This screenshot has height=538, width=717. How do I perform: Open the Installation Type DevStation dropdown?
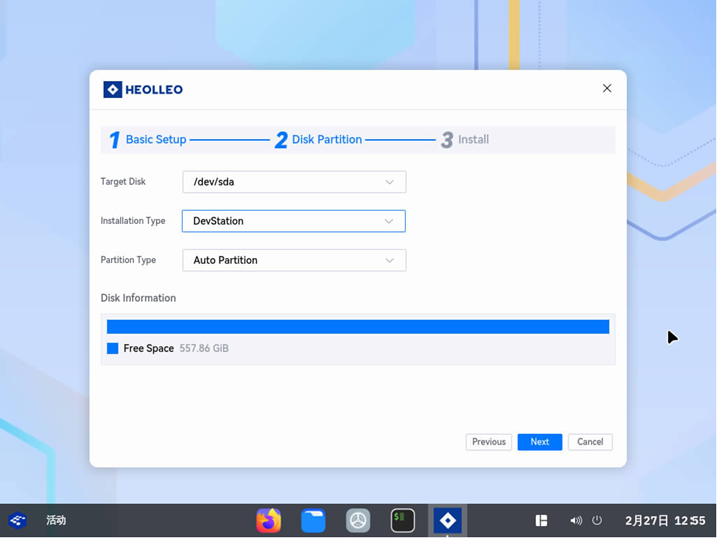tap(294, 221)
